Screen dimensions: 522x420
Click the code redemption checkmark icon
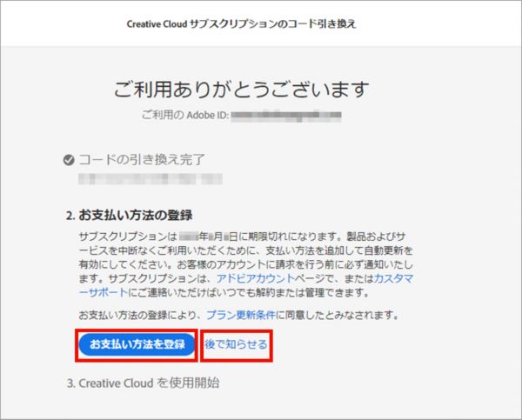[x=69, y=160]
